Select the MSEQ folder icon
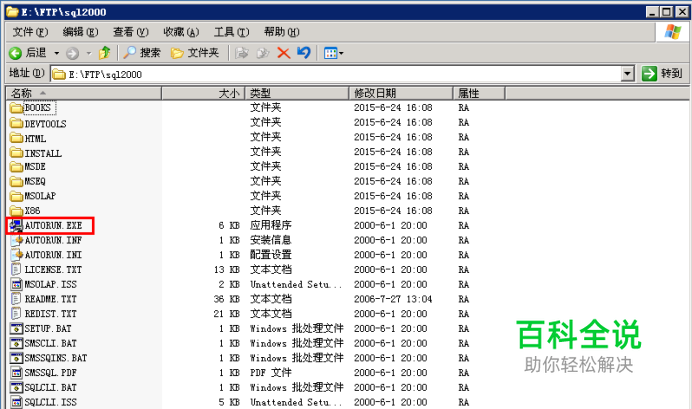This screenshot has height=409, width=692. point(16,181)
